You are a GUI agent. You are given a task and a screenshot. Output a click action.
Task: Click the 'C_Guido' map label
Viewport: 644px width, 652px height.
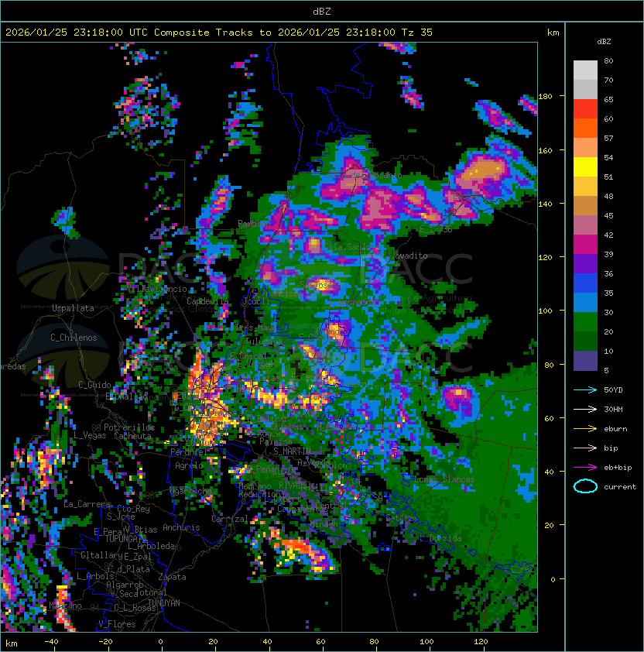click(x=94, y=385)
